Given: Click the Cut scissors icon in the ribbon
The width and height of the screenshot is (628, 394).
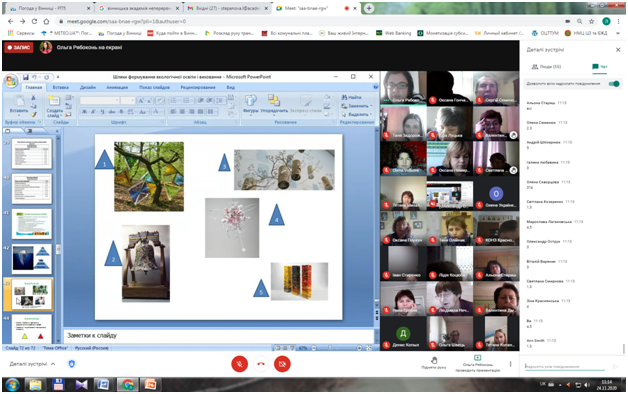Looking at the screenshot, I should [x=33, y=98].
